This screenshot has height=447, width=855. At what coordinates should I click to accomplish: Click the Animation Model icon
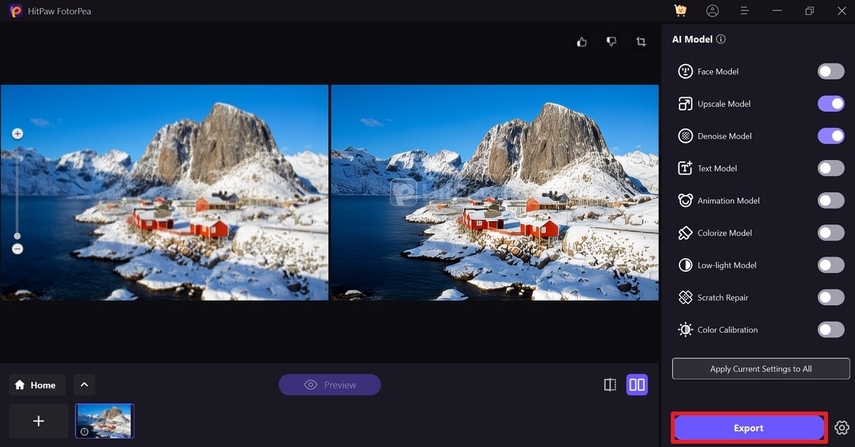685,200
